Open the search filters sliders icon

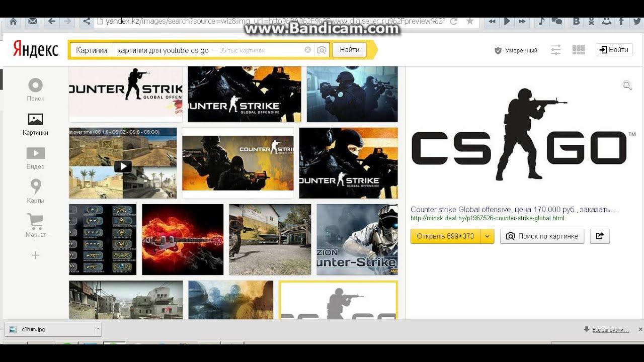[x=555, y=50]
